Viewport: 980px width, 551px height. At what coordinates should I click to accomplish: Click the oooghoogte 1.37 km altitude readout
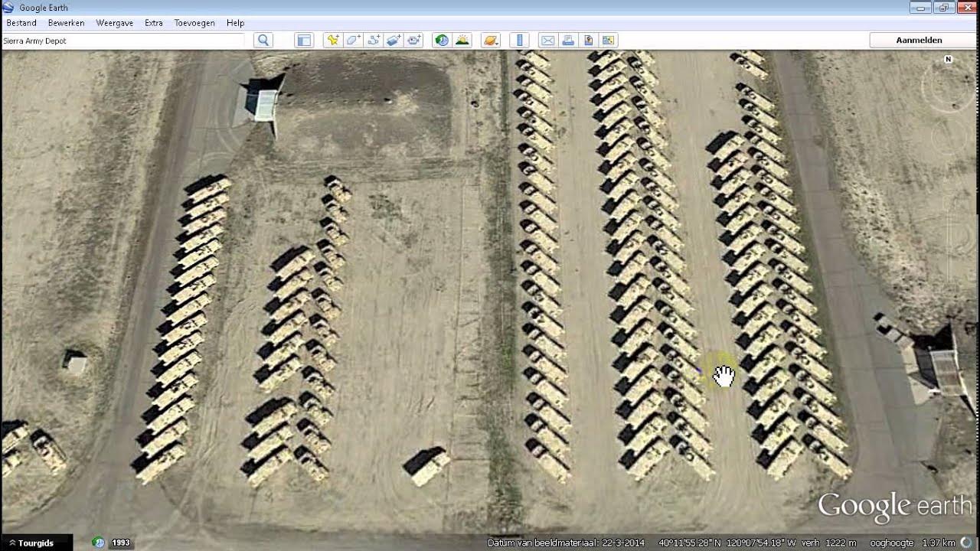tap(912, 543)
